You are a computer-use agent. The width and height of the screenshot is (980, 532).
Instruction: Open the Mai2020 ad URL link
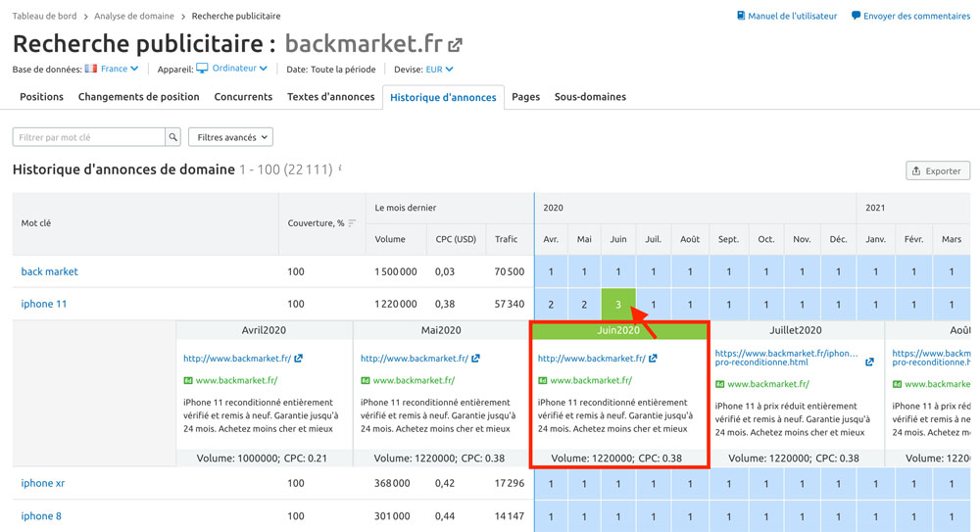pos(415,359)
